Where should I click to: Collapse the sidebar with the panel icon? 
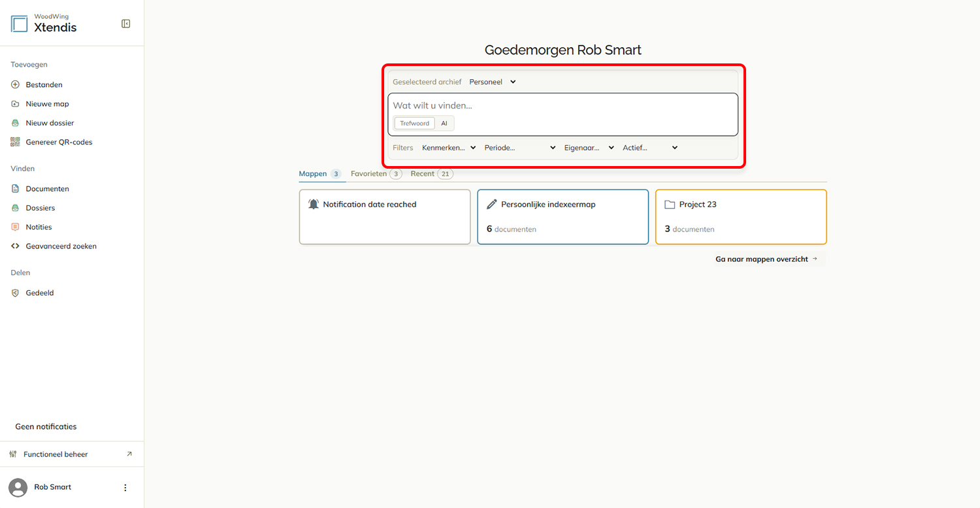126,24
